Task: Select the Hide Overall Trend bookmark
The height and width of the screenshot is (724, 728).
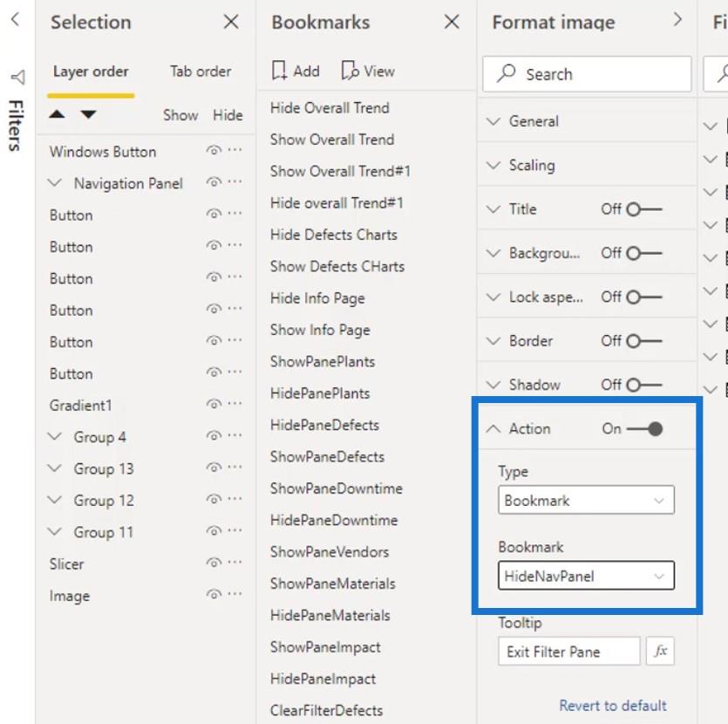Action: click(x=330, y=108)
